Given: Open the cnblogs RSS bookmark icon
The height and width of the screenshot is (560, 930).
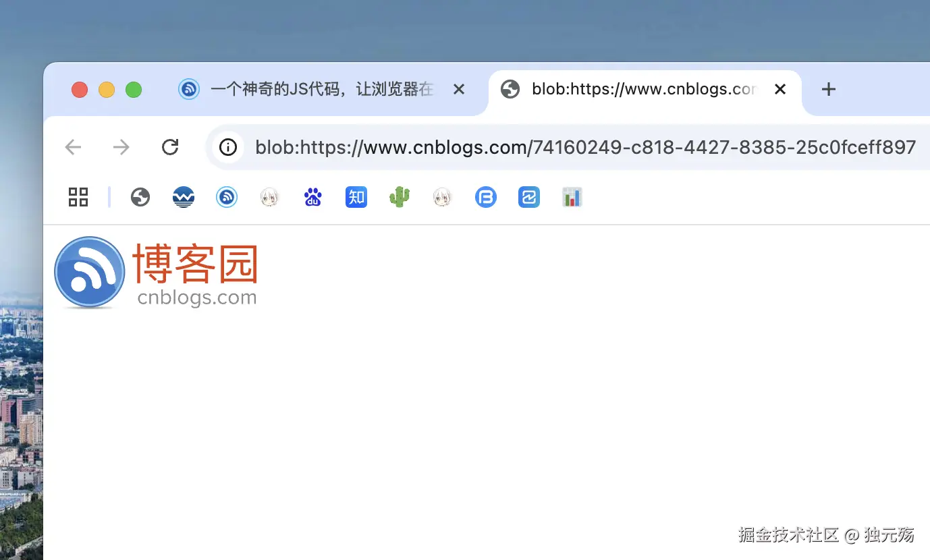Looking at the screenshot, I should 227,197.
